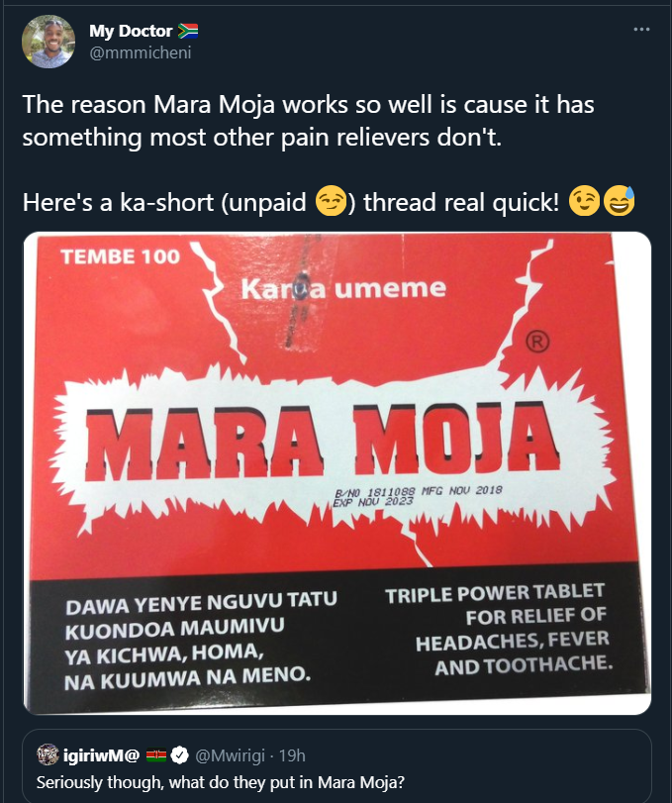The width and height of the screenshot is (672, 803).
Task: Open the @Mwirigi handle in quoted tweet
Action: tap(230, 755)
